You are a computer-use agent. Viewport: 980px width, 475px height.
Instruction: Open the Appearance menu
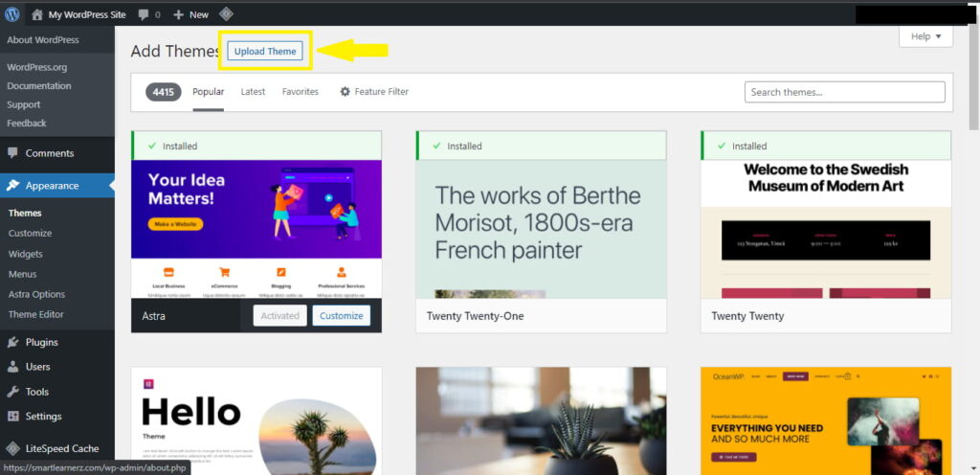[x=56, y=186]
